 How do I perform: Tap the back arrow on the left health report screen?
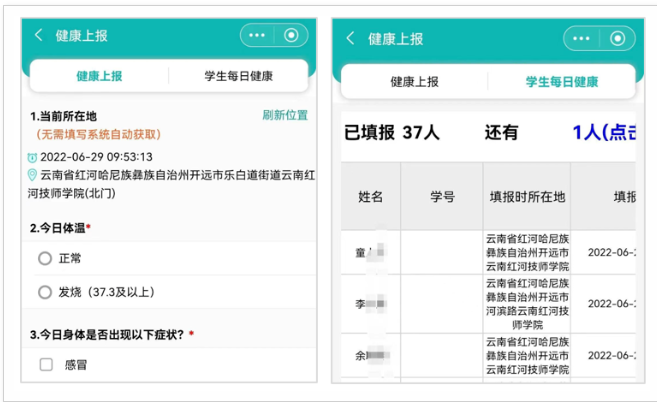pyautogui.click(x=39, y=35)
